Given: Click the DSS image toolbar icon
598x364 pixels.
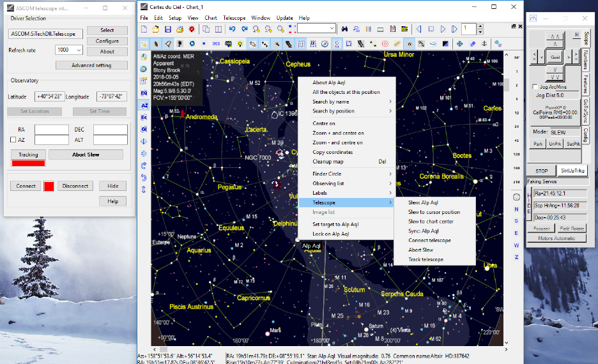Looking at the screenshot, I should pyautogui.click(x=216, y=43).
